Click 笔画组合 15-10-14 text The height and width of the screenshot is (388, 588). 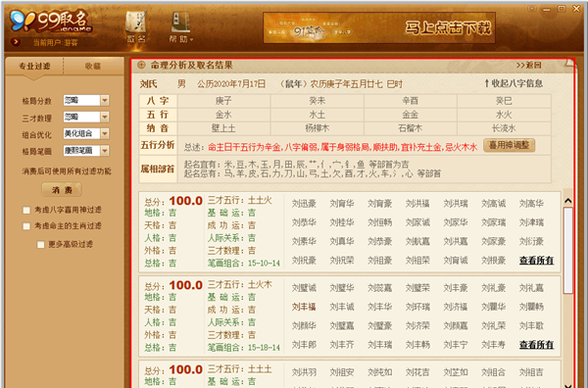tap(244, 264)
